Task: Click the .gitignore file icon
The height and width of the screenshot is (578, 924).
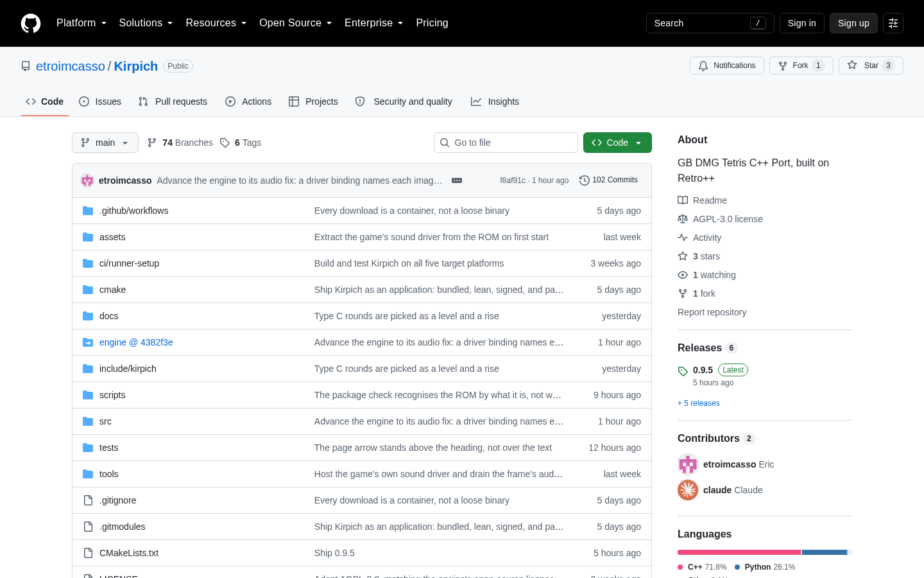Action: coord(88,500)
